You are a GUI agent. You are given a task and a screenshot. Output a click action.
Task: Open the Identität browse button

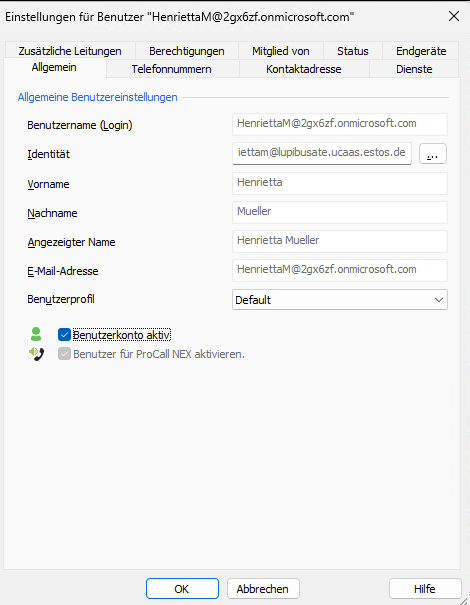coord(433,154)
